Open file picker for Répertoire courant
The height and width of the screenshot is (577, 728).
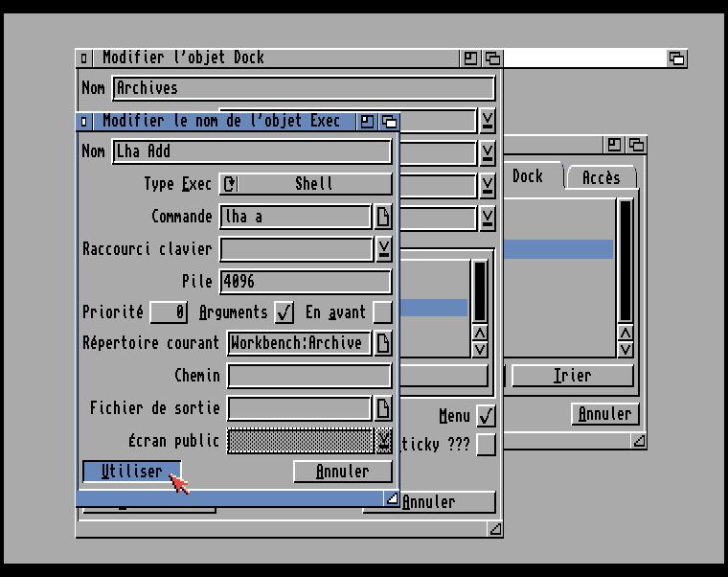point(383,343)
